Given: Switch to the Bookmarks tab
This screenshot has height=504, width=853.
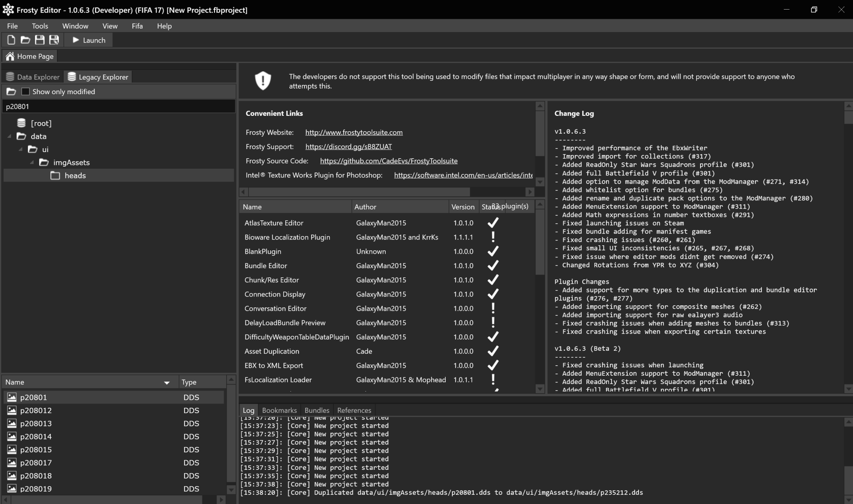Looking at the screenshot, I should (279, 410).
